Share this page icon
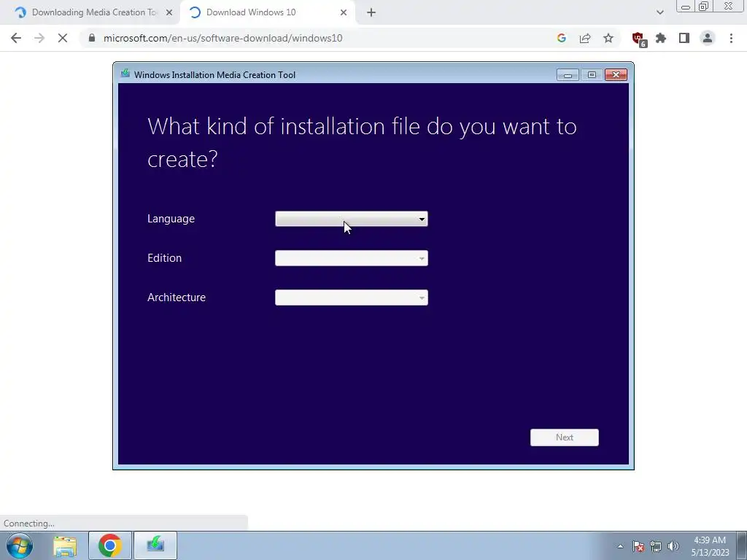The width and height of the screenshot is (747, 560). (585, 38)
